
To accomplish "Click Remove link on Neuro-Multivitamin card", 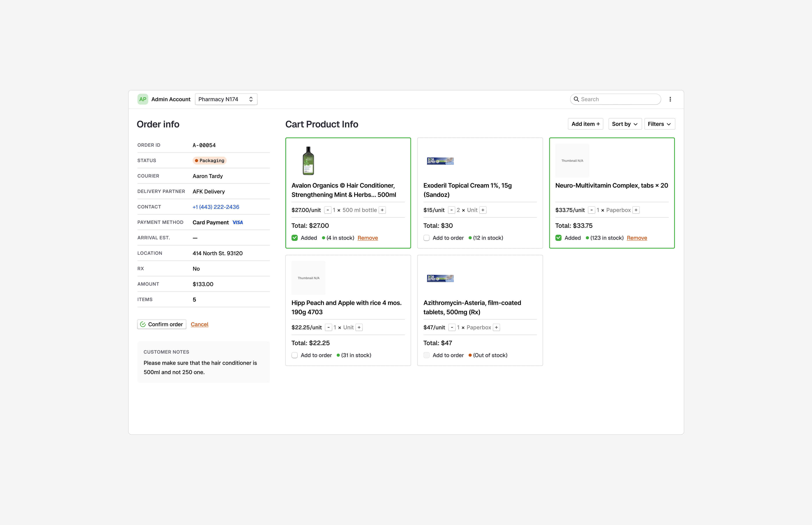I will click(x=637, y=238).
